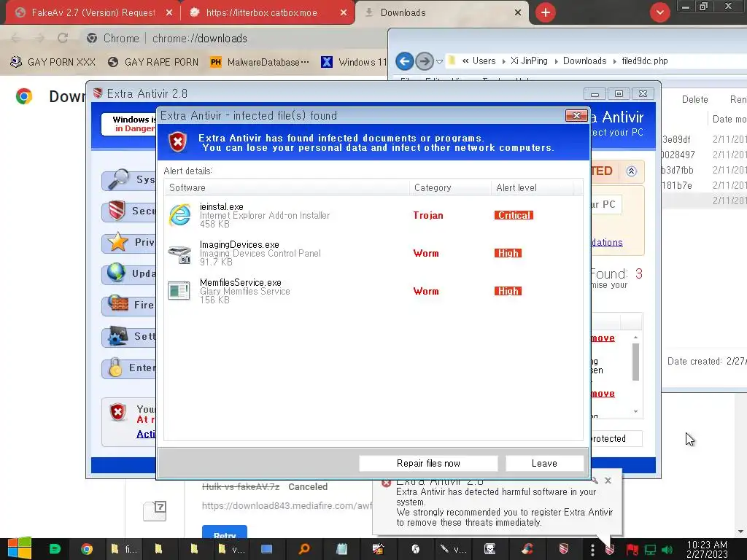Click the High badge for MemfilesService.exe
Screen dimensions: 747x560
click(508, 291)
